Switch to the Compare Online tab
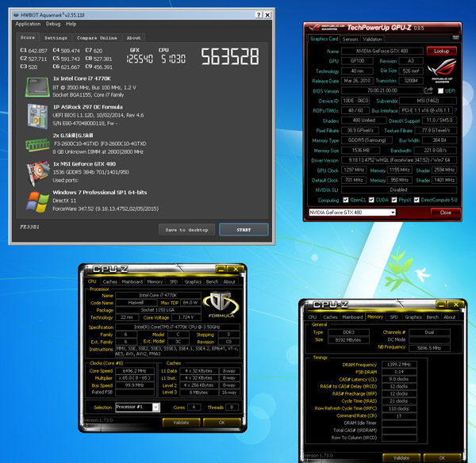 click(x=97, y=38)
